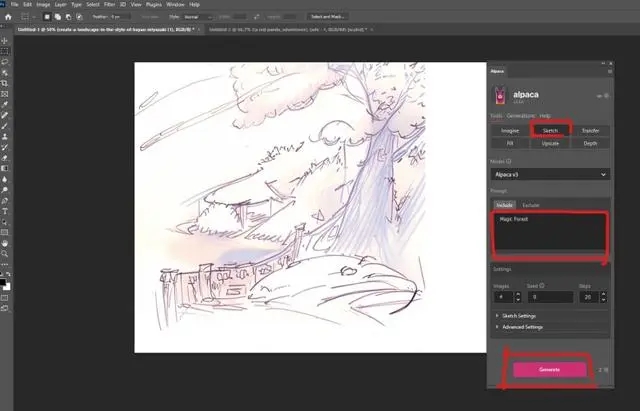Open the Filter menu
Viewport: 640px width, 411px height.
[109, 4]
